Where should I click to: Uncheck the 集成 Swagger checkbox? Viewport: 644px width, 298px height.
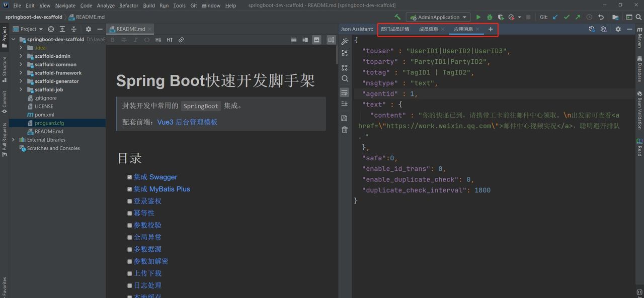[x=129, y=177]
